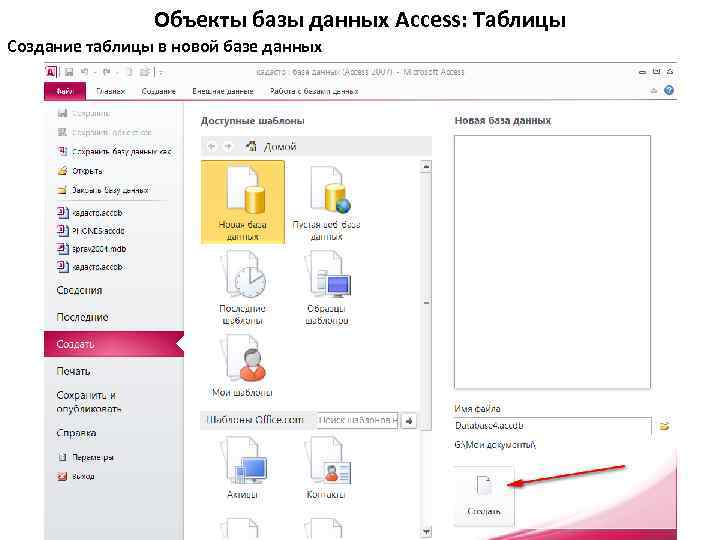Viewport: 720px width, 540px height.
Task: Click the Имя файла text field
Action: (x=552, y=426)
